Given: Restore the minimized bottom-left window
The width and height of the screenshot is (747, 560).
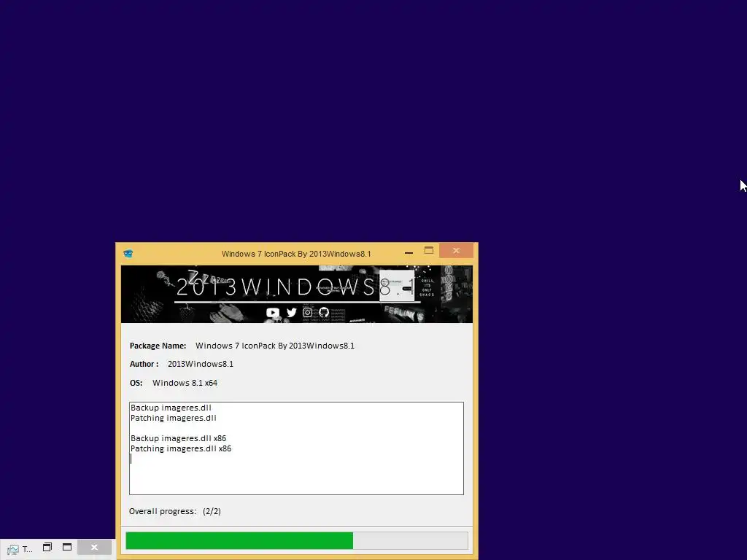Looking at the screenshot, I should click(x=47, y=547).
